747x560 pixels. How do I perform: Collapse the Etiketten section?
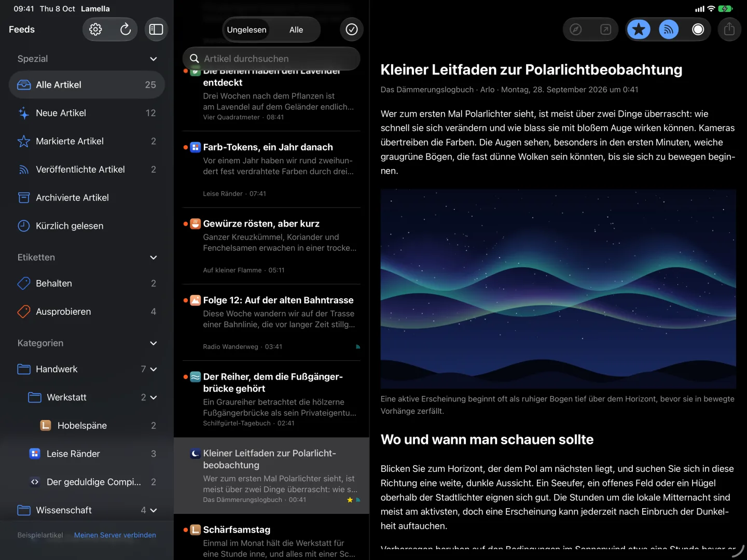click(154, 258)
